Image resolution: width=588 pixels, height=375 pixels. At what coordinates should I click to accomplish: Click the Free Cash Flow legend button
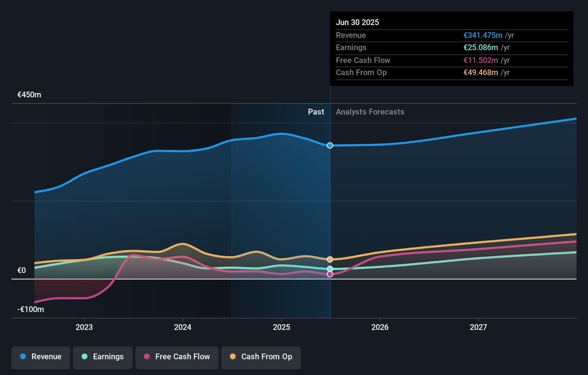coord(177,357)
